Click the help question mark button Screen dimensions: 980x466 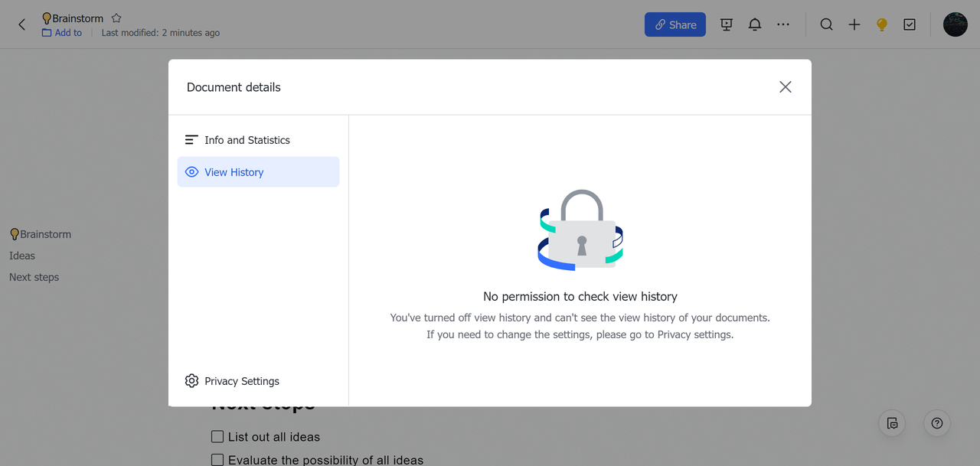pos(936,423)
